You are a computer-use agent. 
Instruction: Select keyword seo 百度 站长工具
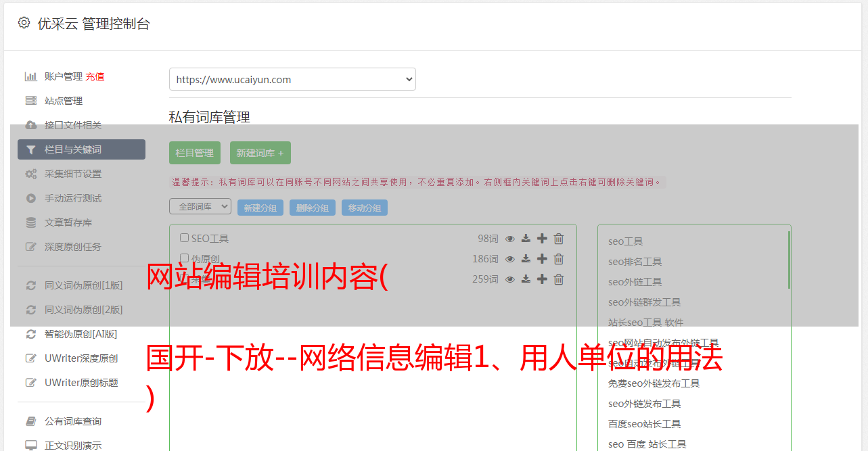[x=647, y=444]
